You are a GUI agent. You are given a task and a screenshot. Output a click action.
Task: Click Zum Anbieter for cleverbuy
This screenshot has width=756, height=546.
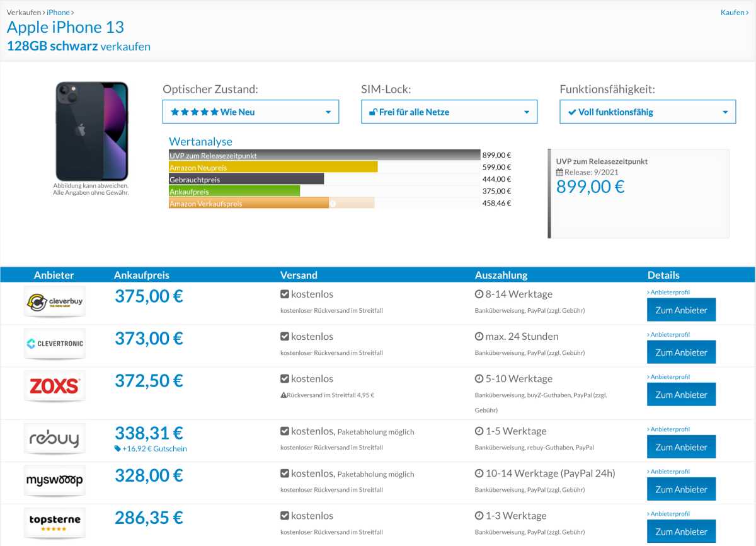[682, 310]
